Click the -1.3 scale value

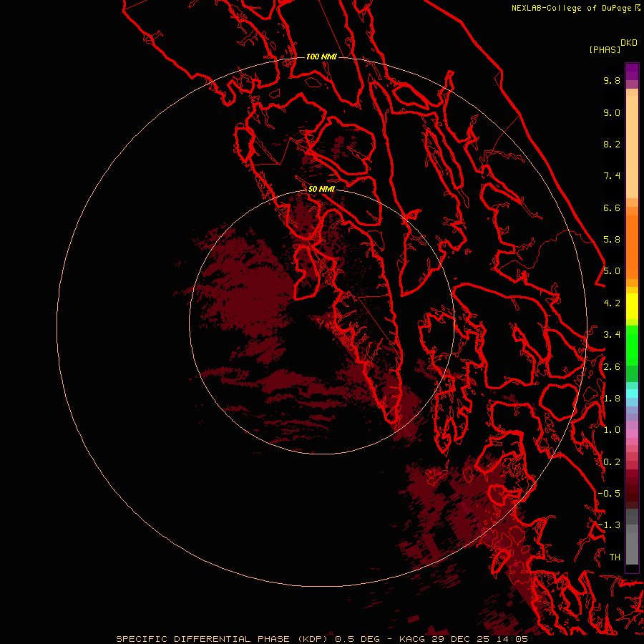(609, 525)
